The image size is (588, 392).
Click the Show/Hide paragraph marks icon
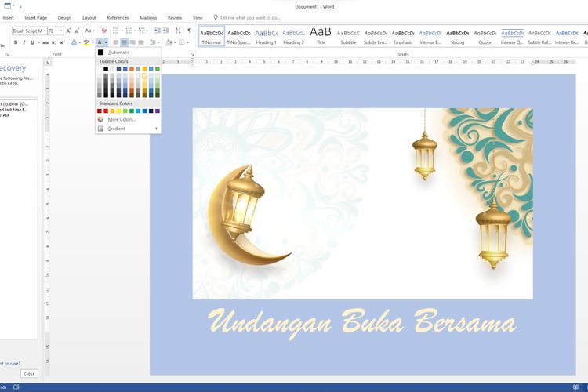(x=189, y=31)
